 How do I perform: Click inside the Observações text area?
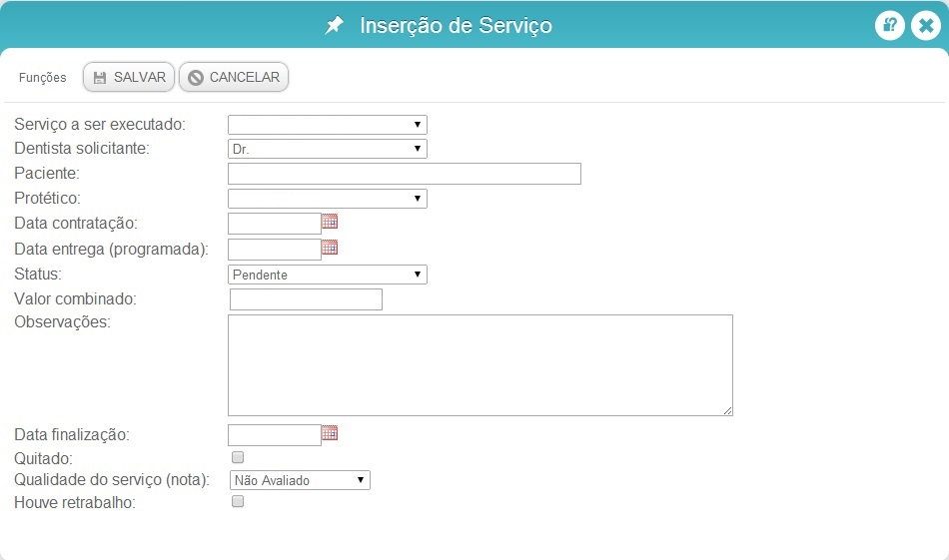click(x=480, y=365)
